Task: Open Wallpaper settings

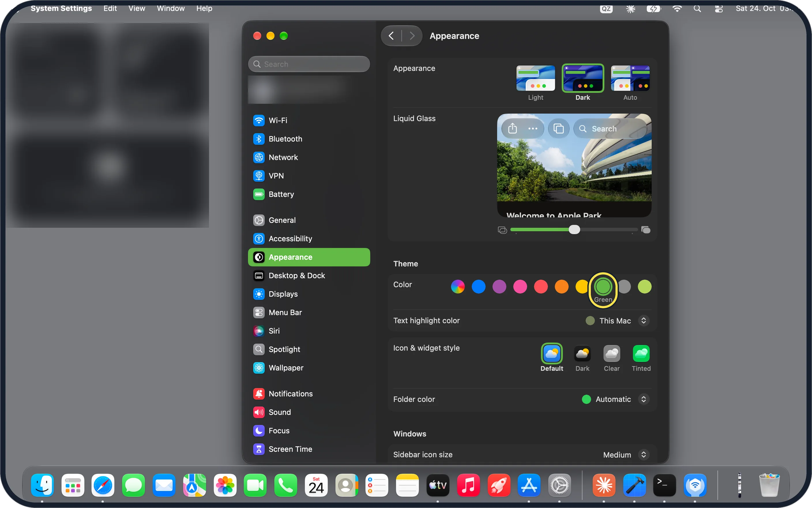Action: click(309, 368)
